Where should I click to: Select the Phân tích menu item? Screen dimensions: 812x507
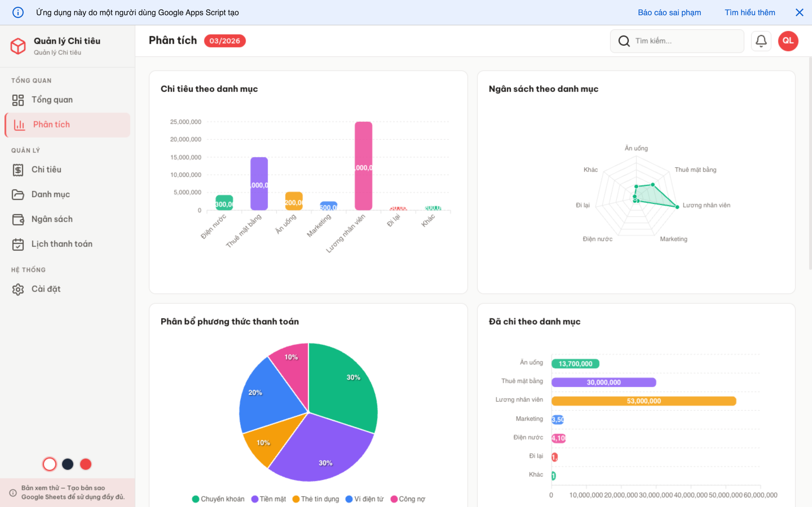51,125
